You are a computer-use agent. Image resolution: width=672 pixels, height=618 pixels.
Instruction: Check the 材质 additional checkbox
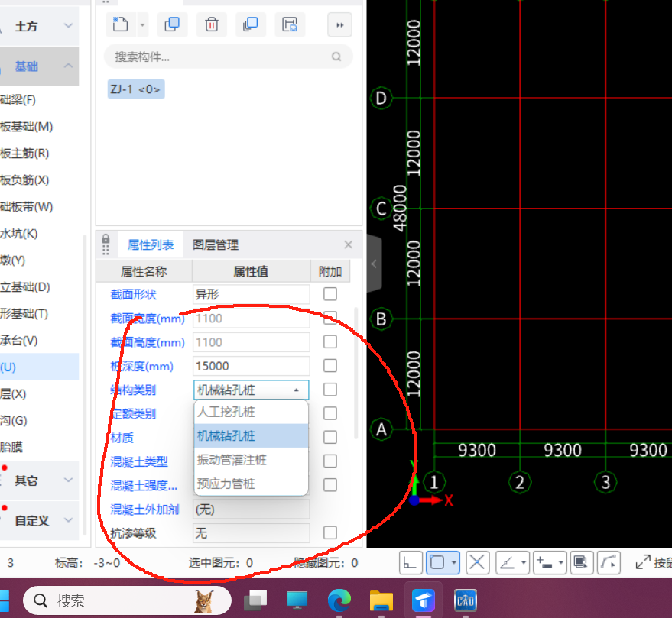point(330,437)
